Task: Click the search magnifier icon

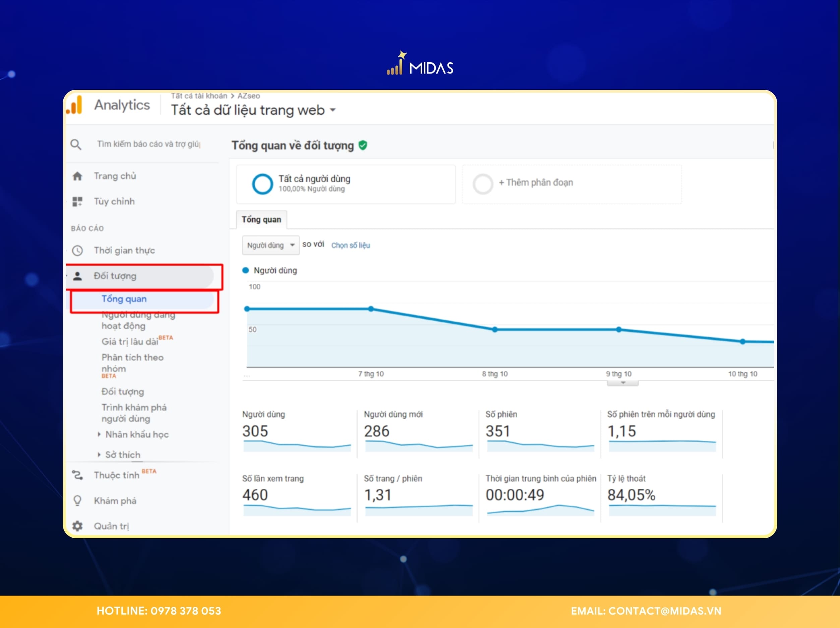Action: [76, 145]
